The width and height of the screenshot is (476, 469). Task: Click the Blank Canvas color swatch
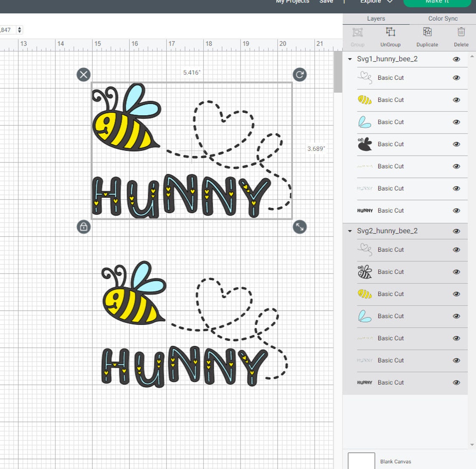click(362, 461)
